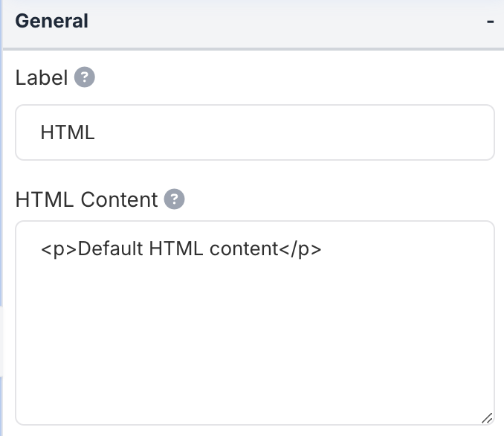Click the opening "<p>" tag in textarea
Image resolution: width=504 pixels, height=436 pixels.
(59, 249)
